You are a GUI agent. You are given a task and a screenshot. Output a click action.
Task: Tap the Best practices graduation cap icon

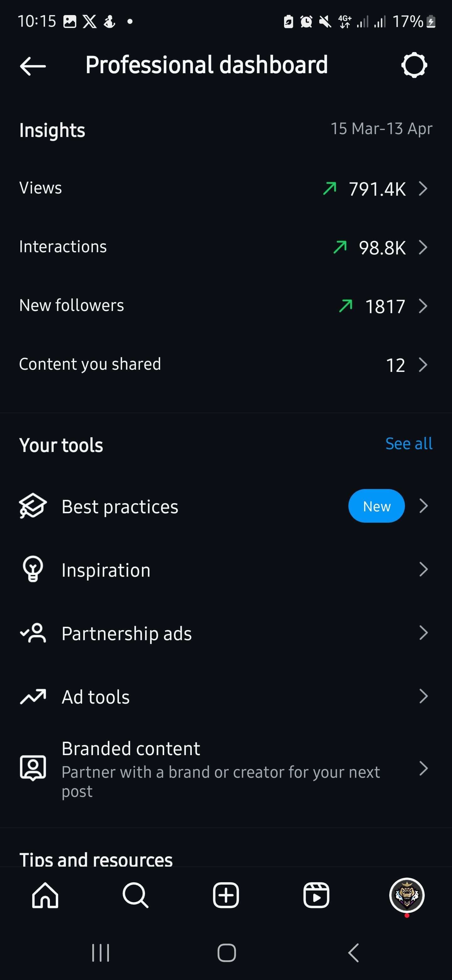point(33,506)
